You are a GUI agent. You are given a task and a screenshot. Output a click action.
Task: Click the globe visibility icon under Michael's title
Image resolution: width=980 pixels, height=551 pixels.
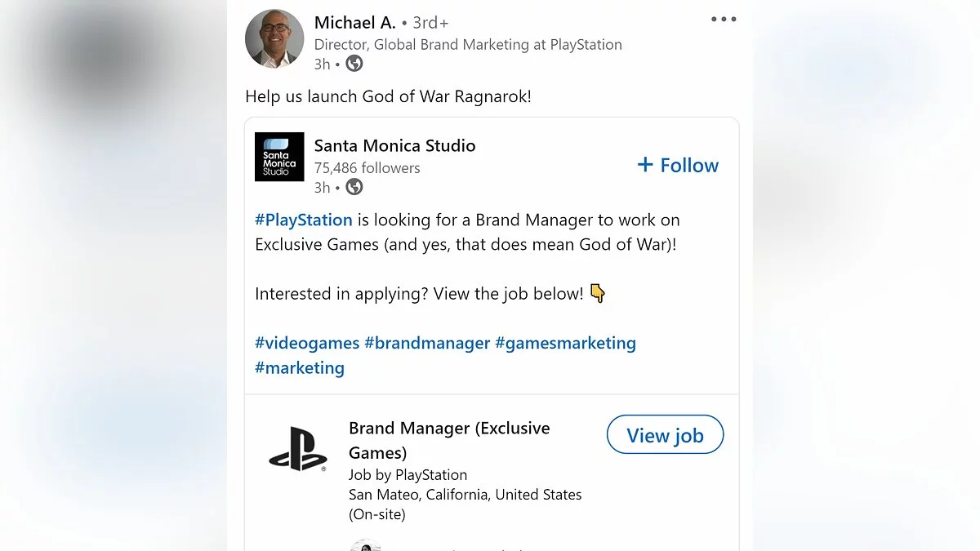pyautogui.click(x=354, y=64)
